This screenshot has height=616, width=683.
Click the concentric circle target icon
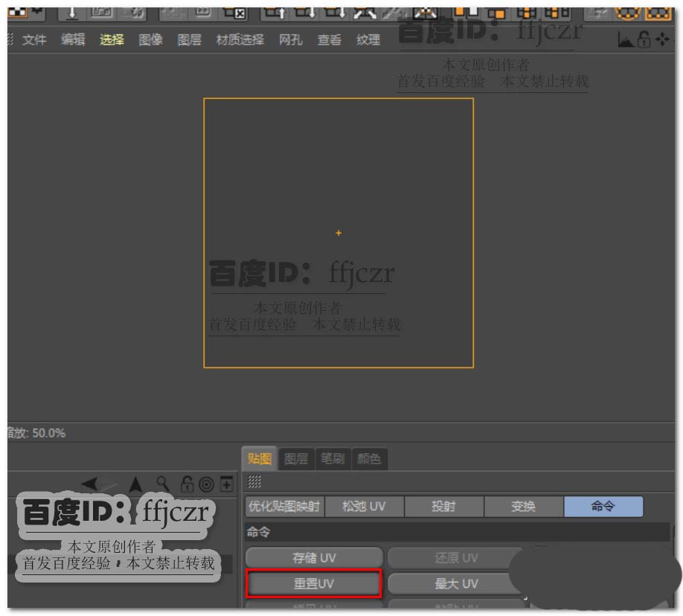click(x=206, y=484)
